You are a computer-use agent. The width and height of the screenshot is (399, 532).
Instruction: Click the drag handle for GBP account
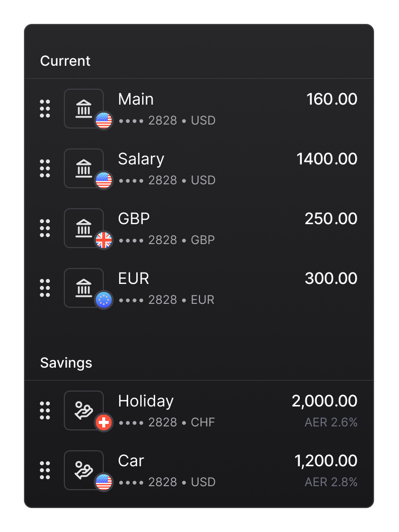click(x=45, y=228)
